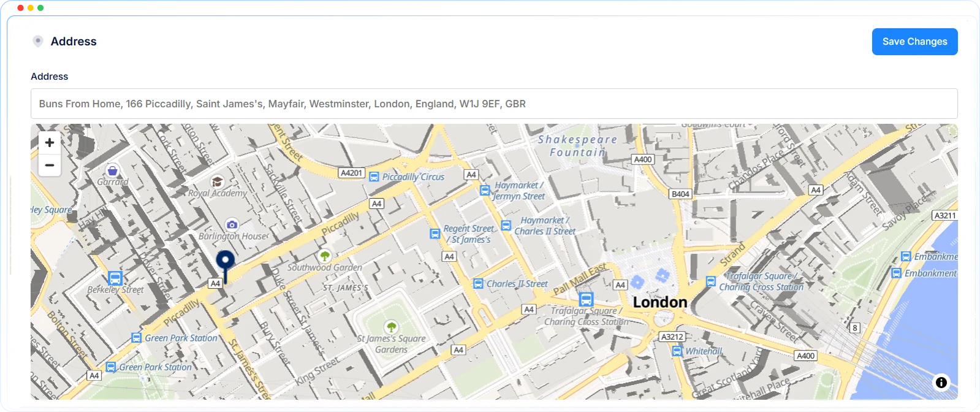The image size is (980, 412).
Task: Click the large Trafalgar Square bus icon
Action: (586, 299)
